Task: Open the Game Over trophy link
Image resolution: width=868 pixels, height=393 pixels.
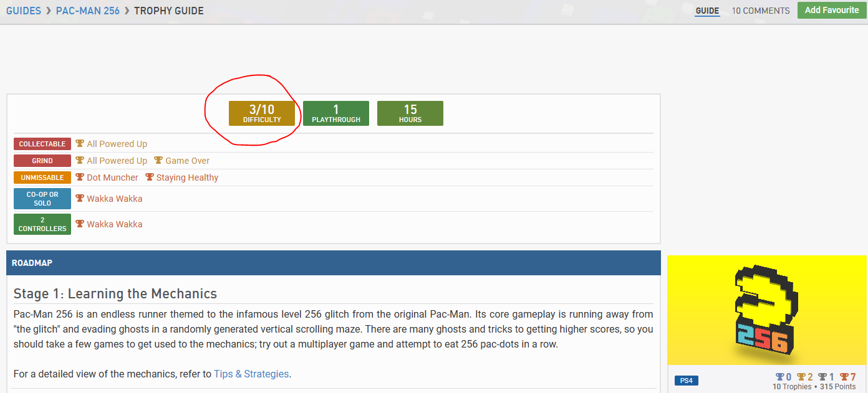Action: coord(188,161)
